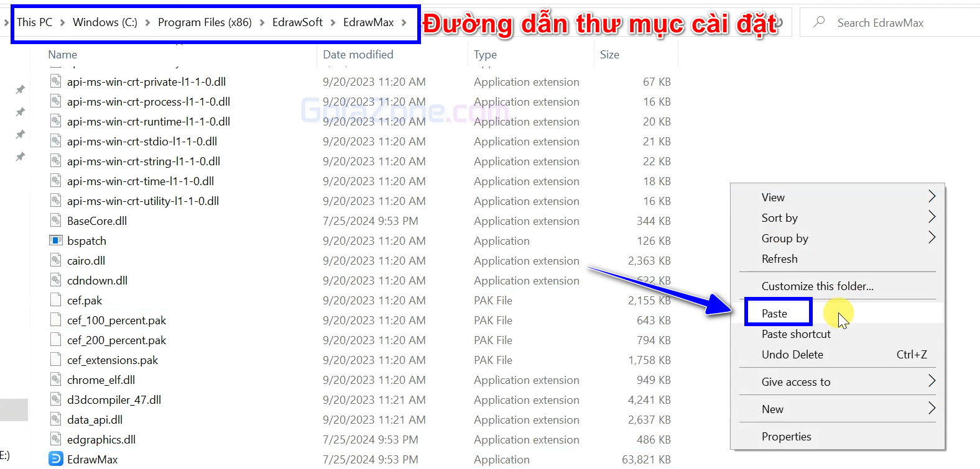The height and width of the screenshot is (469, 980).
Task: Select the cef.pak file icon
Action: coord(56,300)
